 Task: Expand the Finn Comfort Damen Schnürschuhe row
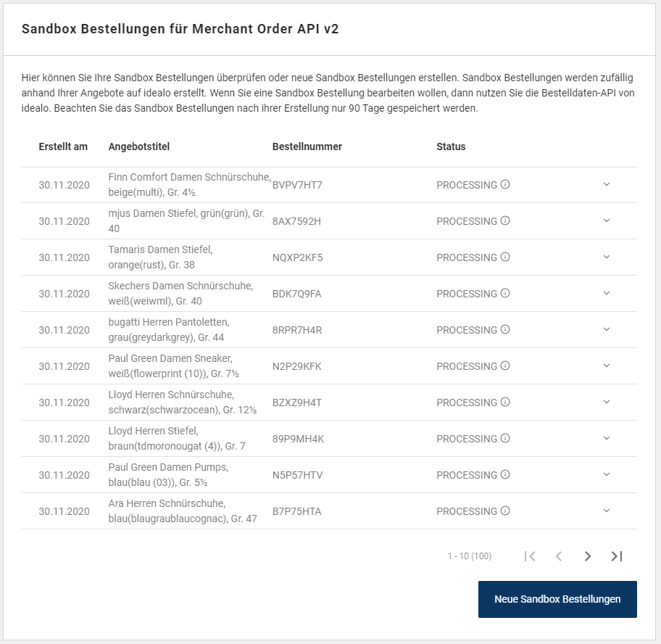[607, 184]
